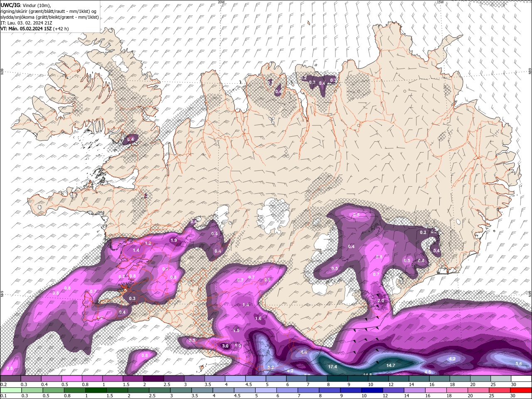Select the darkest blue rain swatch labelled 10
The width and height of the screenshot is (532, 399).
tap(372, 390)
